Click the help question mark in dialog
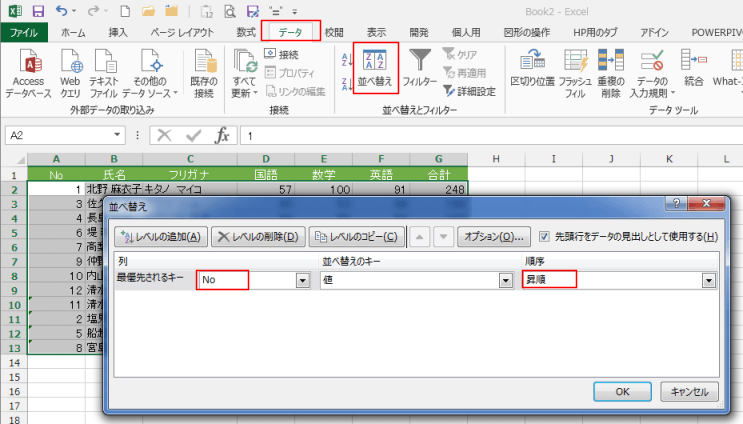 tap(676, 203)
